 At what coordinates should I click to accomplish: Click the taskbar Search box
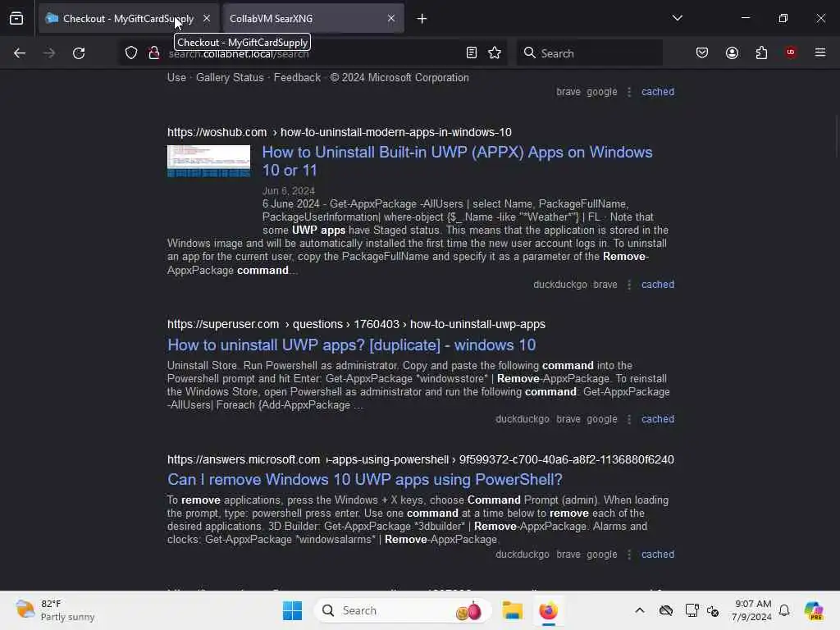click(403, 610)
